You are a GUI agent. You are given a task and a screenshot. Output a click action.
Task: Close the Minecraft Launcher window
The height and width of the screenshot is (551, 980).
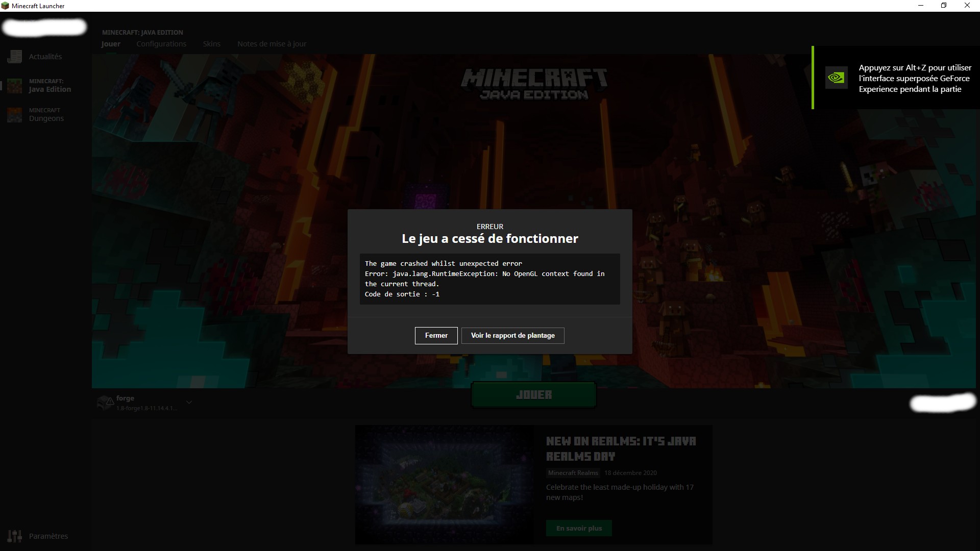click(967, 6)
